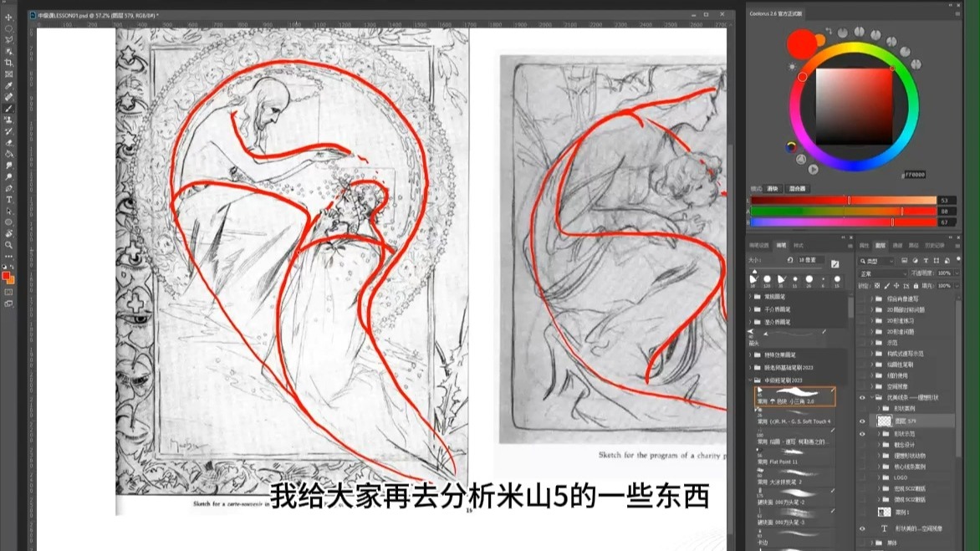The image size is (980, 551).
Task: Hide layer 图层 579
Action: (x=862, y=421)
